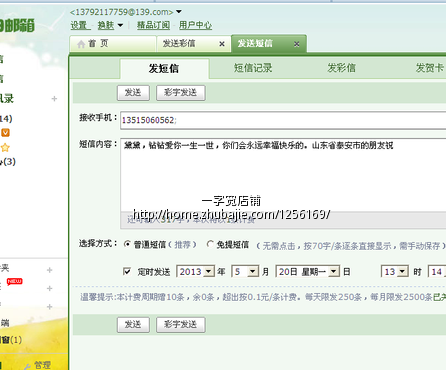446x370 pixels.
Task: Open the hour dropdown showing 13
Action: 395,272
